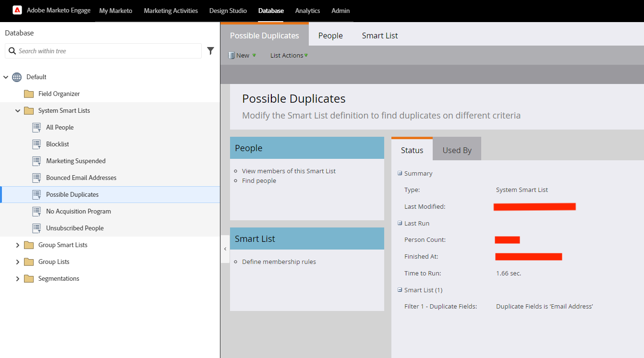Click the Default workspace globe icon
Viewport: 644px width, 358px height.
click(x=17, y=77)
